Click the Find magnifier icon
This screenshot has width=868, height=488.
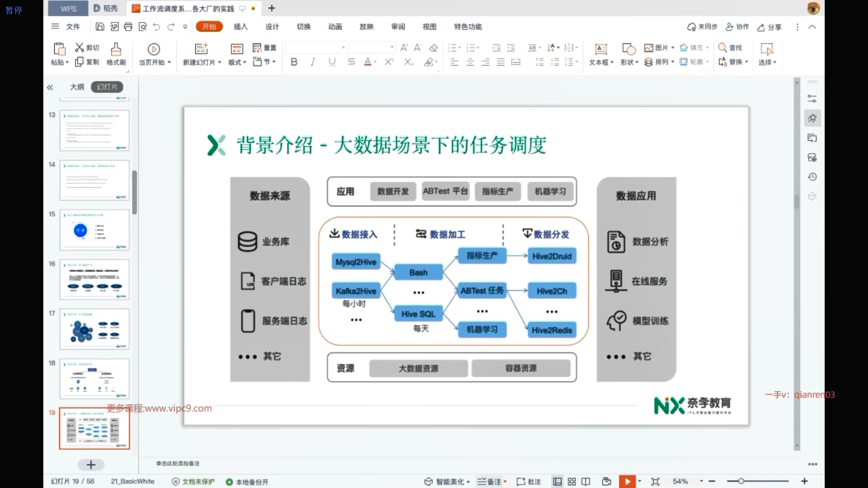point(722,47)
